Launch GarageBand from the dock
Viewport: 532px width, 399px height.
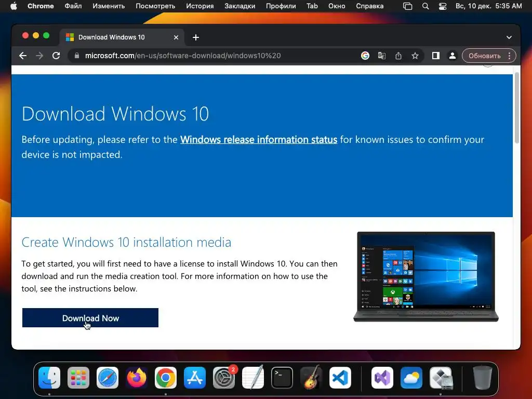pos(311,378)
